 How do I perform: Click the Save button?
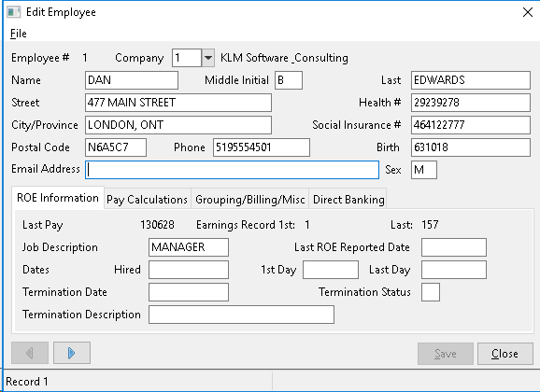pos(446,354)
